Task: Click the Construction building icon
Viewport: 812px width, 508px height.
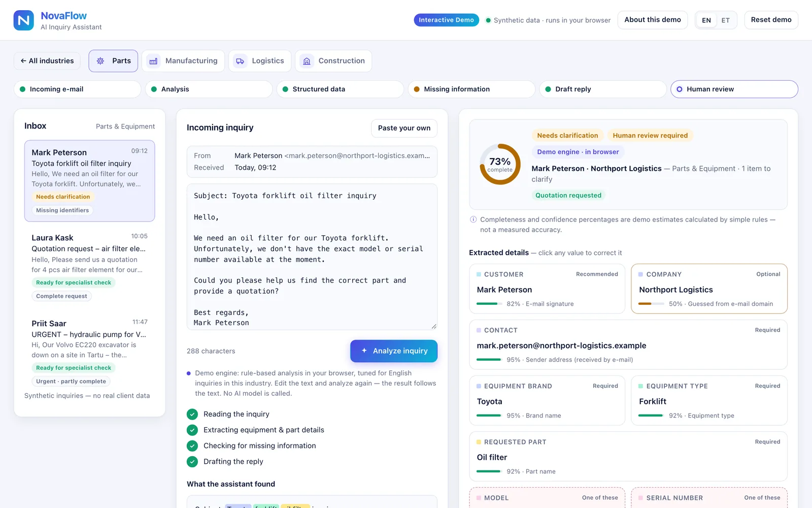Action: point(307,61)
